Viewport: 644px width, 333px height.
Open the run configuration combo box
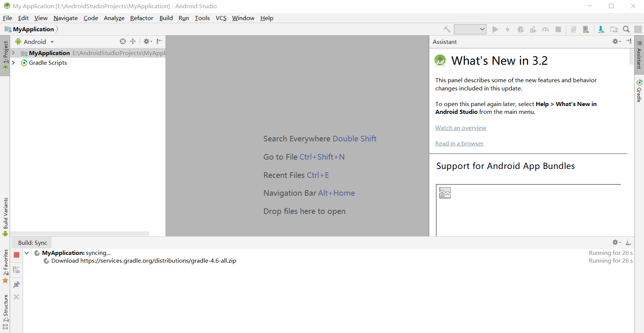pyautogui.click(x=470, y=29)
